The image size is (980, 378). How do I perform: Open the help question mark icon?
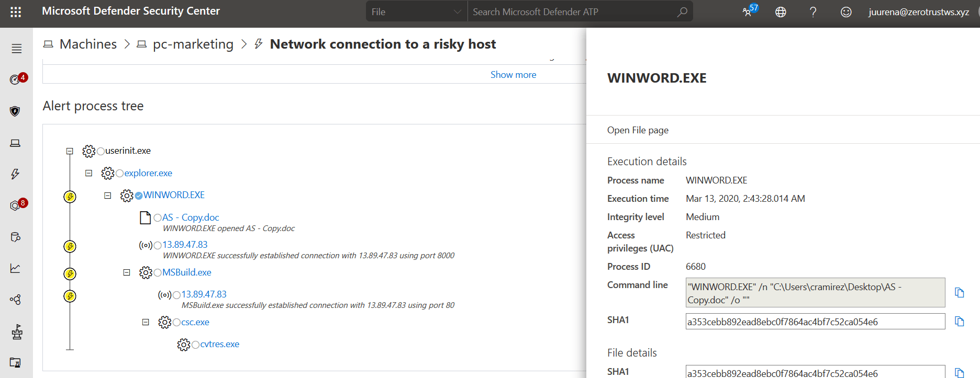813,12
